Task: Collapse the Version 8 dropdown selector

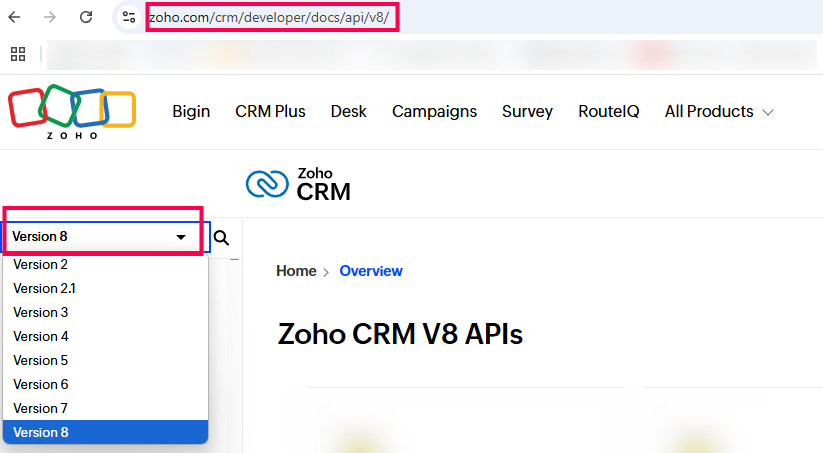Action: (107, 237)
